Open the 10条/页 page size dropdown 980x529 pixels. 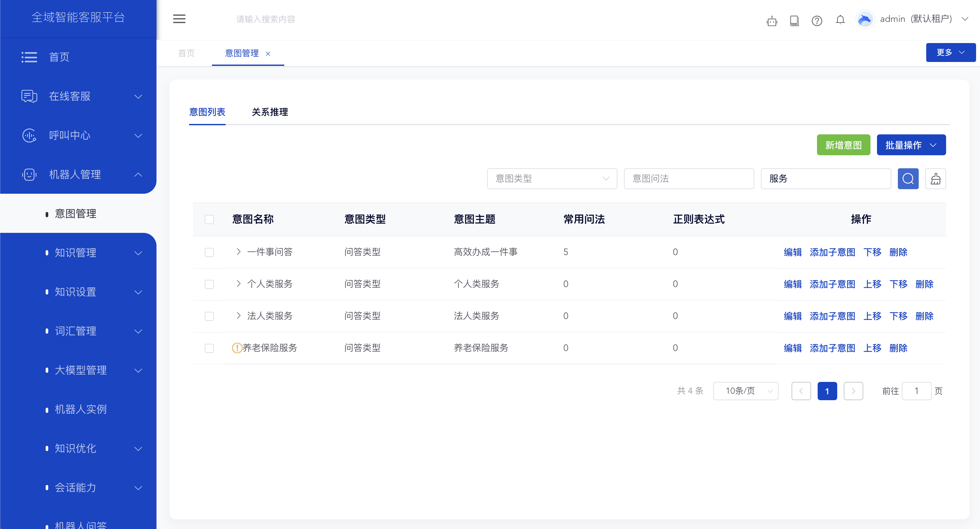click(745, 391)
